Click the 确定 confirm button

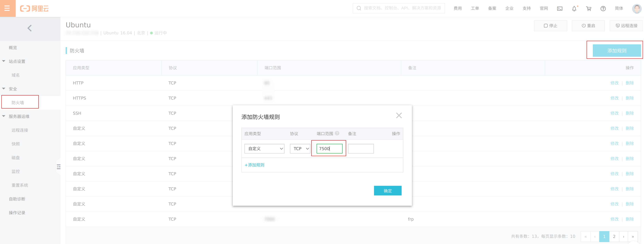coord(387,191)
